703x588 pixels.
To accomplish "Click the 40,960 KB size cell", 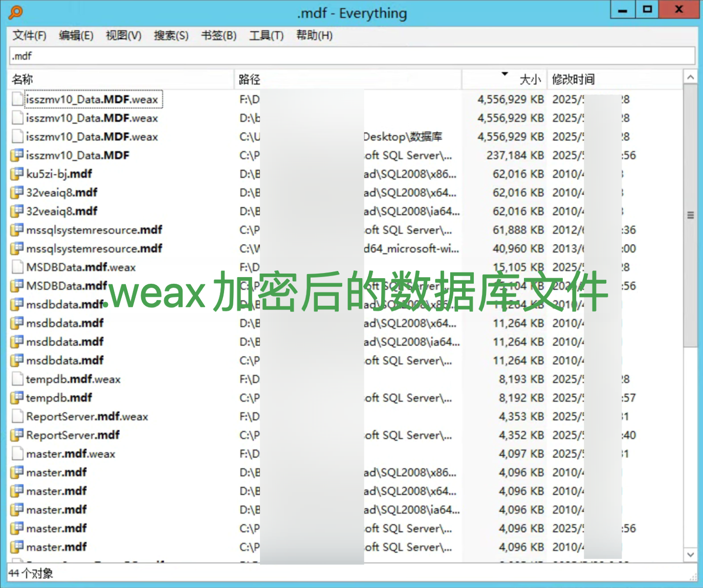I will [518, 248].
